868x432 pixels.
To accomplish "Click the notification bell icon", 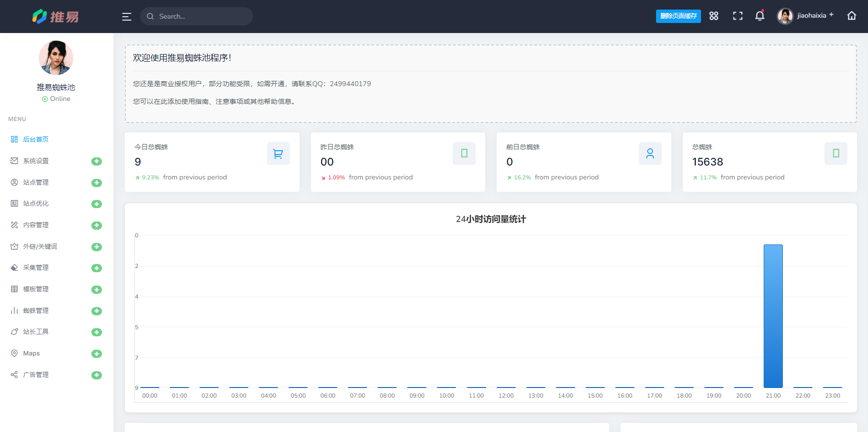I will pyautogui.click(x=759, y=16).
